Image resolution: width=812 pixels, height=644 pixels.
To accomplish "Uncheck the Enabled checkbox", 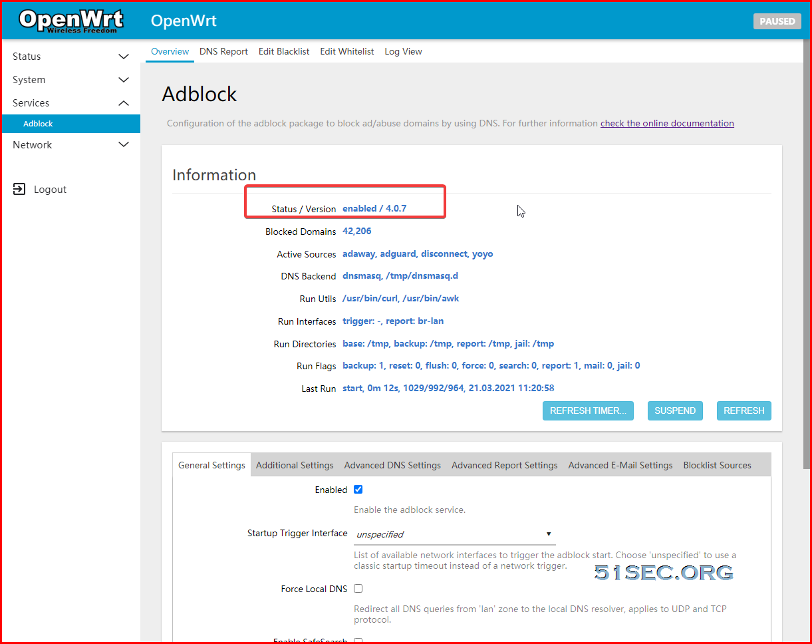I will pos(358,490).
